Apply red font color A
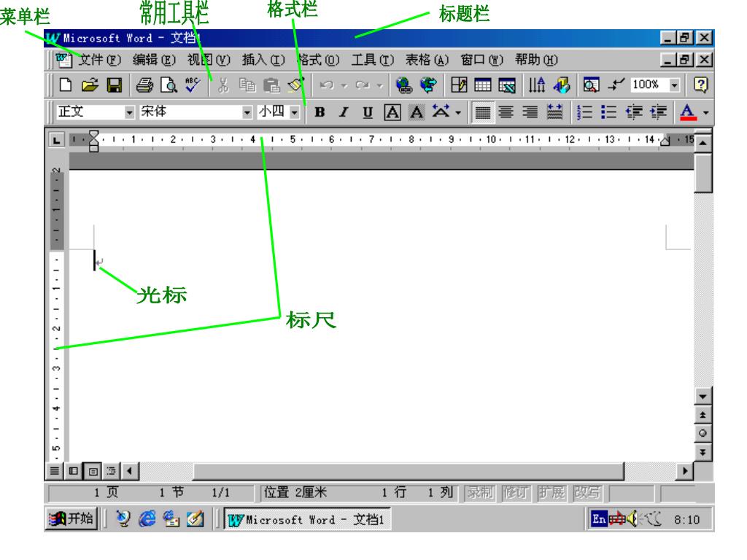747x560 pixels. pos(687,112)
